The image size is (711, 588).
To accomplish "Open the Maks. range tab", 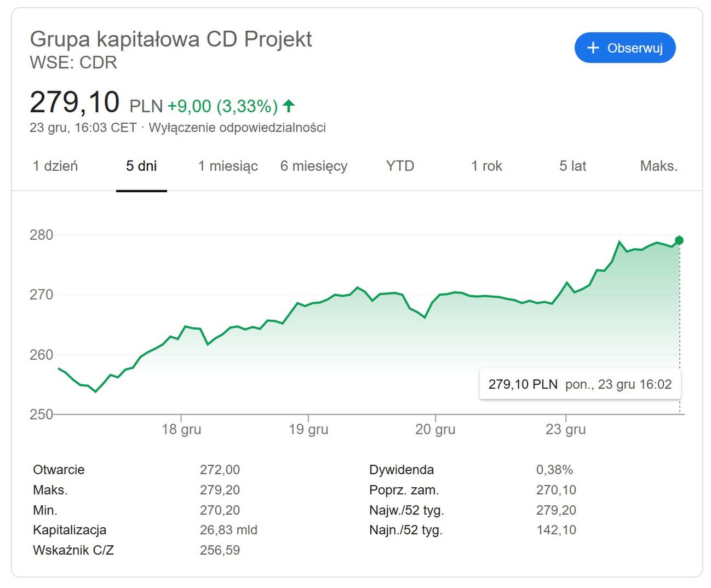I will coord(659,166).
